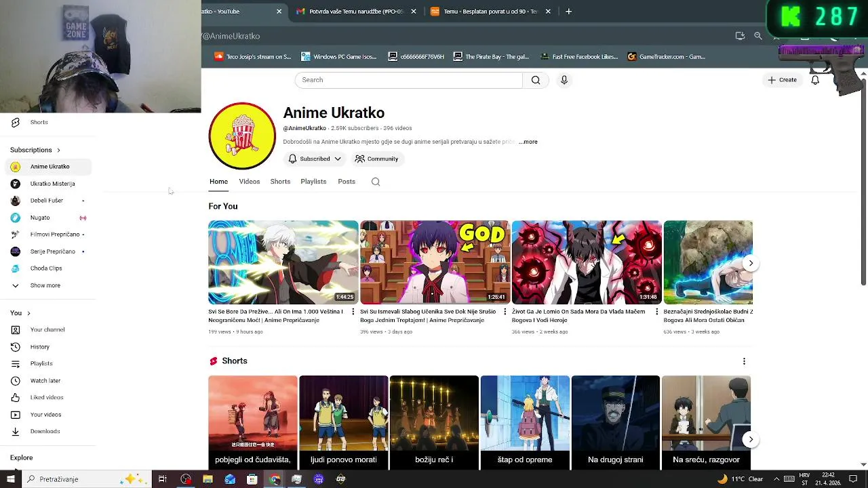Open YouTube notifications bell
Image resolution: width=868 pixels, height=488 pixels.
pyautogui.click(x=815, y=80)
